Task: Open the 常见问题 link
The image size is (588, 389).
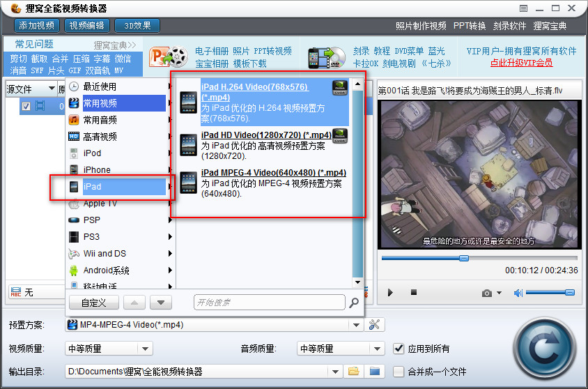Action: 34,44
